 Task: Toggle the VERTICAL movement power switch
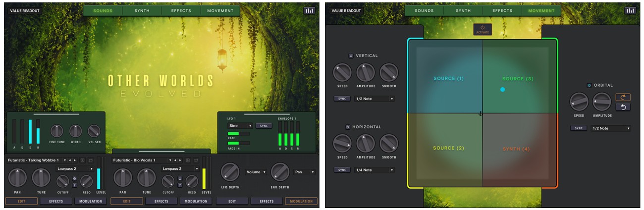coord(350,55)
